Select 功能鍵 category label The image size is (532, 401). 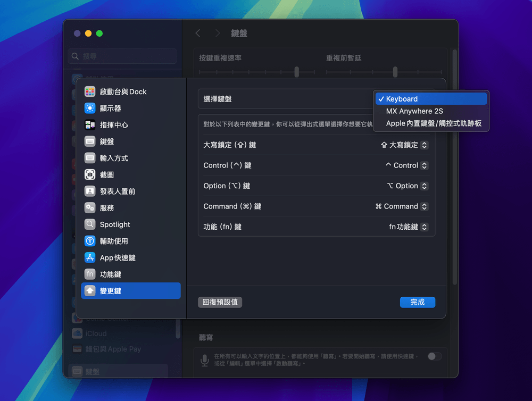(111, 274)
